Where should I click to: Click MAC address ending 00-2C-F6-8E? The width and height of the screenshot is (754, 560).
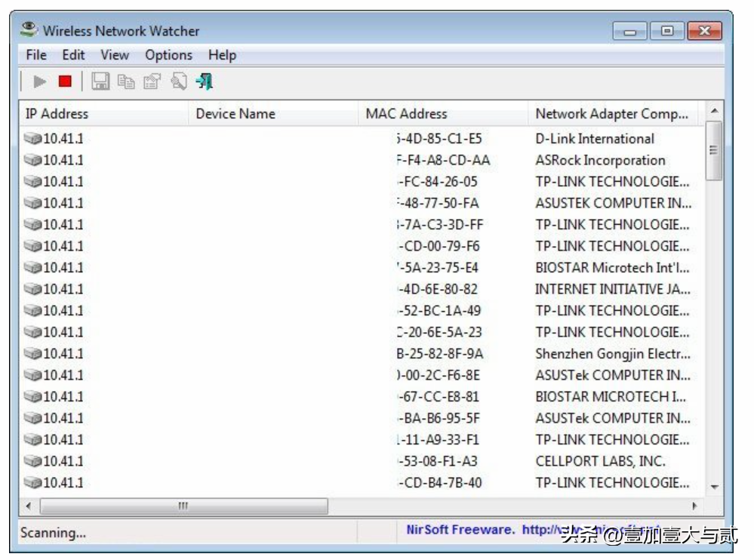click(438, 375)
